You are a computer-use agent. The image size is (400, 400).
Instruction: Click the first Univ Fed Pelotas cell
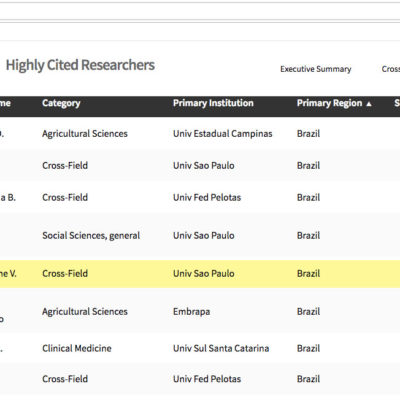[207, 197]
